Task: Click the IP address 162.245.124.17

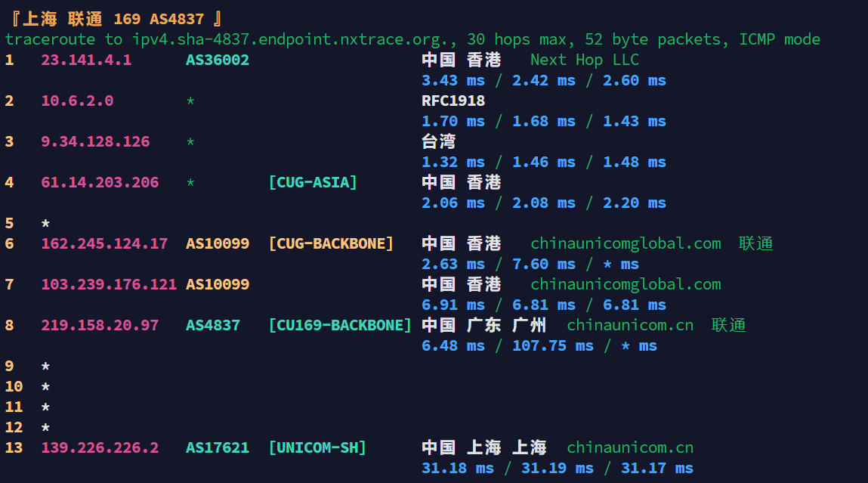Action: tap(104, 243)
